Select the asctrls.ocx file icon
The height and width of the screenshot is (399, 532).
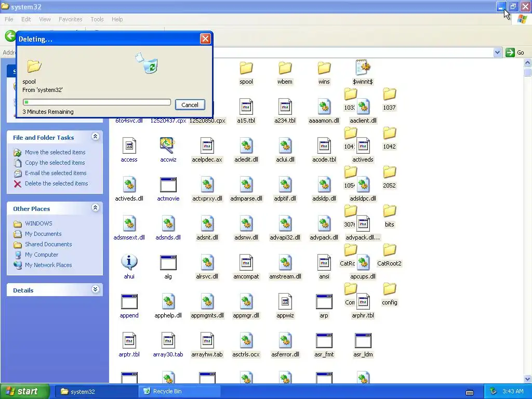pyautogui.click(x=246, y=341)
